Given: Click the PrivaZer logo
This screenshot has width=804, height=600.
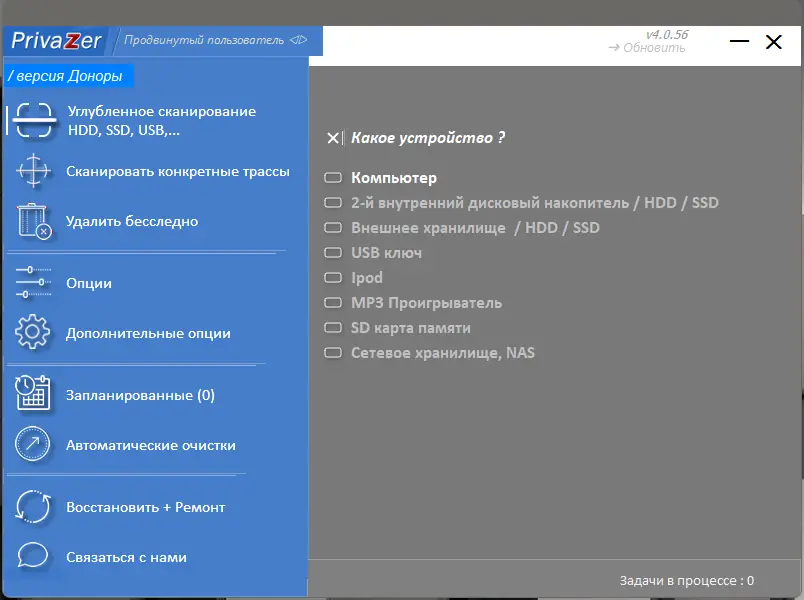Looking at the screenshot, I should click(56, 41).
